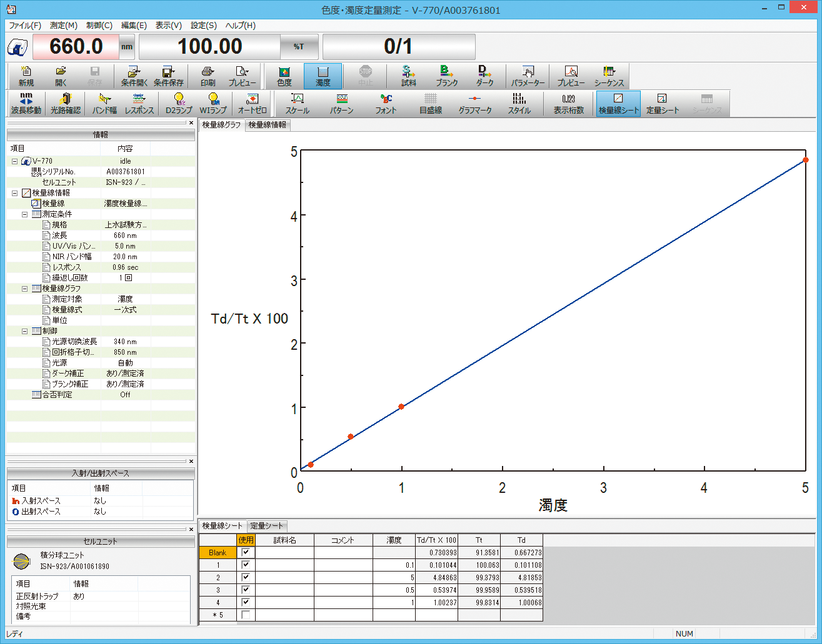Screen dimensions: 822x644
Task: Select the 濁度 turbidity mode icon
Action: pos(323,76)
